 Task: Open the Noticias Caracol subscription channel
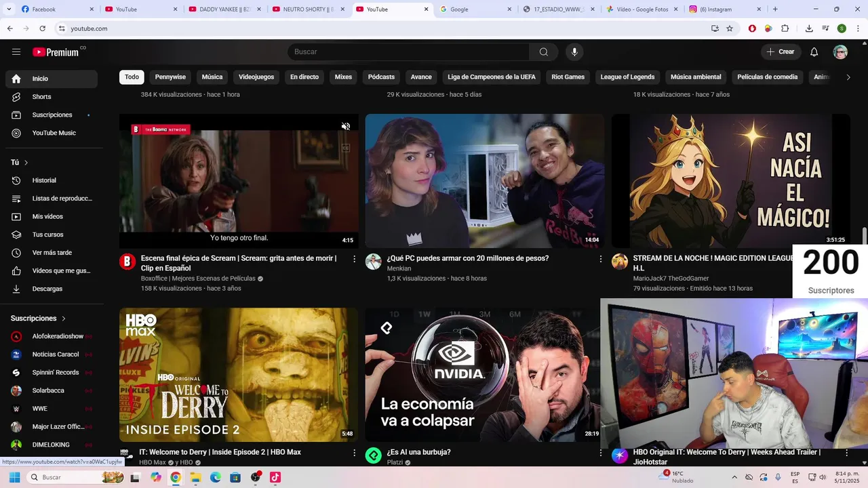52,354
